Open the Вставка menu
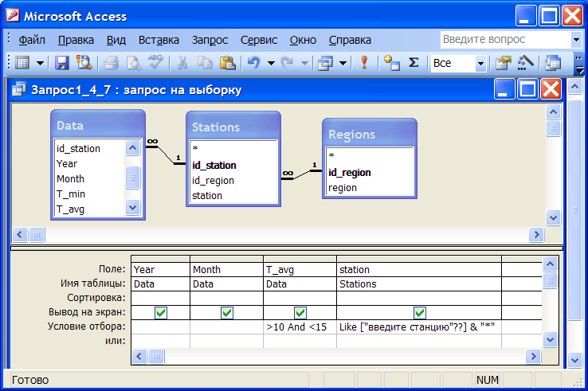The height and width of the screenshot is (391, 588). click(159, 40)
